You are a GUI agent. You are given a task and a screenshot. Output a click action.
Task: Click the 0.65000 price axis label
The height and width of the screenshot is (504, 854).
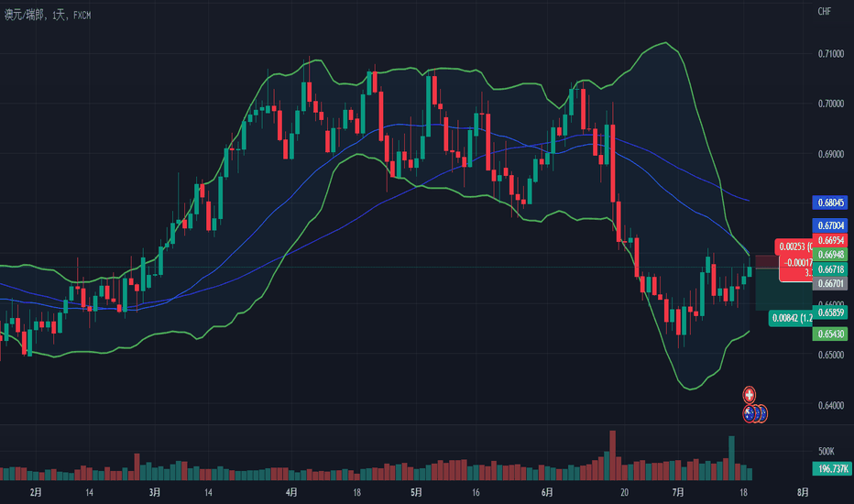pyautogui.click(x=831, y=355)
